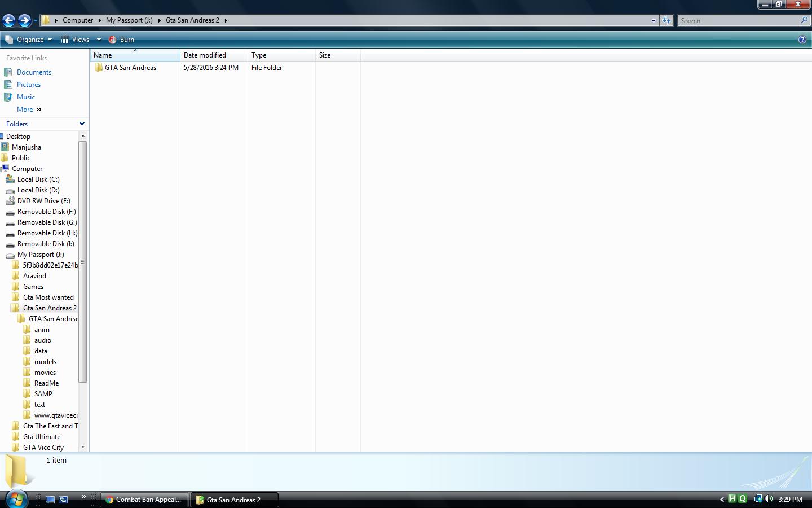Click the 5/28/2016 3:24 PM date cell
The width and height of the screenshot is (812, 508).
coord(211,68)
